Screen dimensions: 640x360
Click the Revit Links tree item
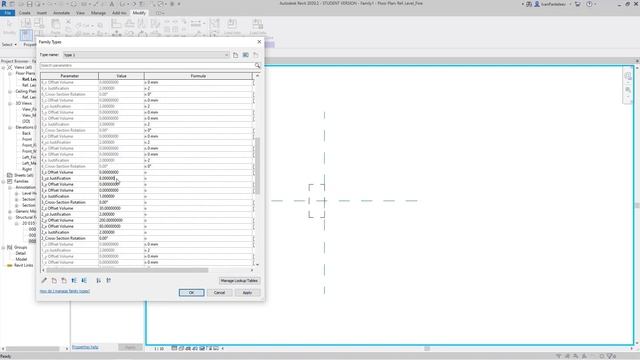[x=23, y=265]
